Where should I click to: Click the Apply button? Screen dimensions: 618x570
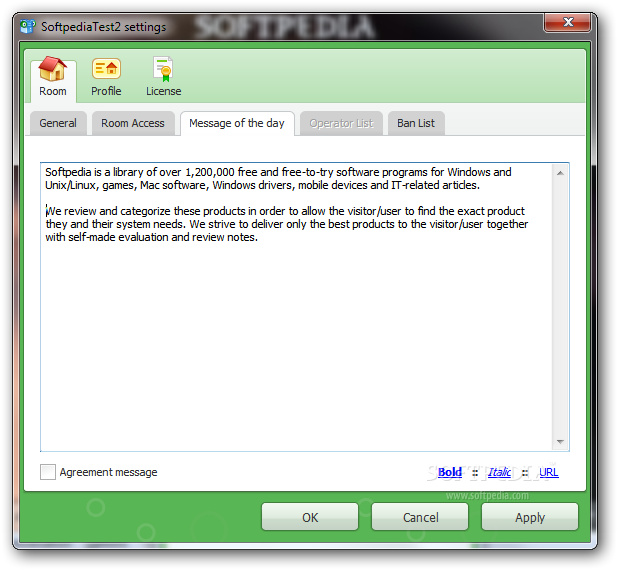[x=530, y=517]
